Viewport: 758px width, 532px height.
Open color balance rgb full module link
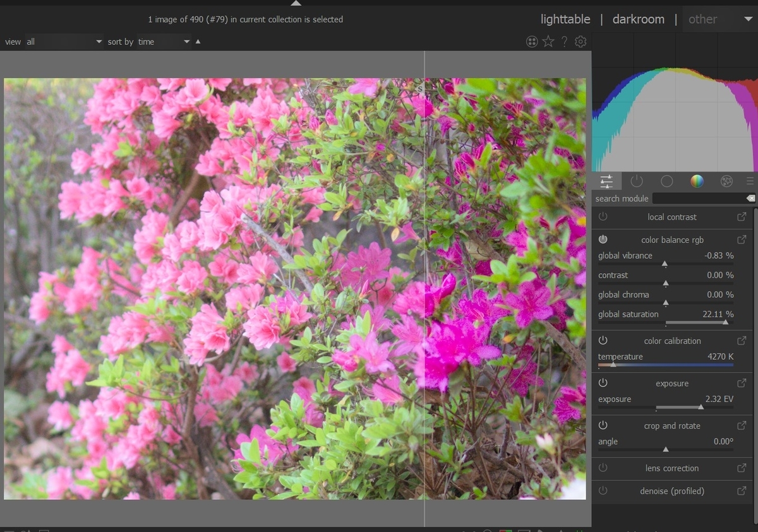[x=742, y=240]
